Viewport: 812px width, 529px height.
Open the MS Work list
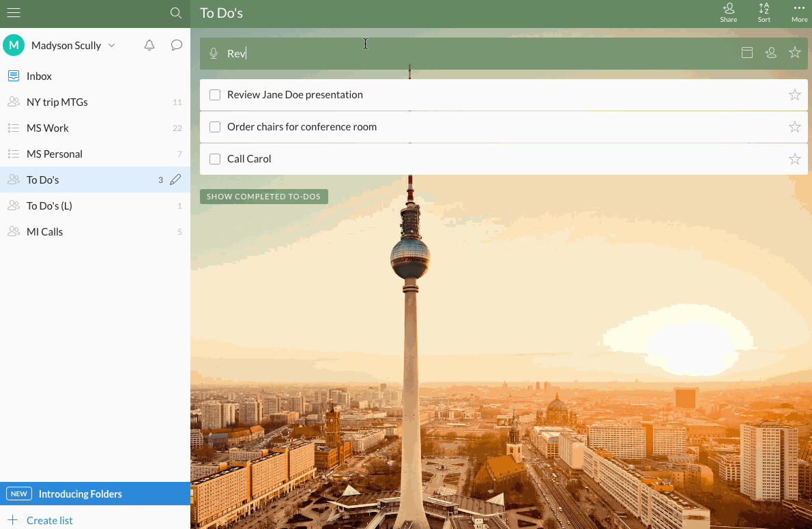point(96,128)
